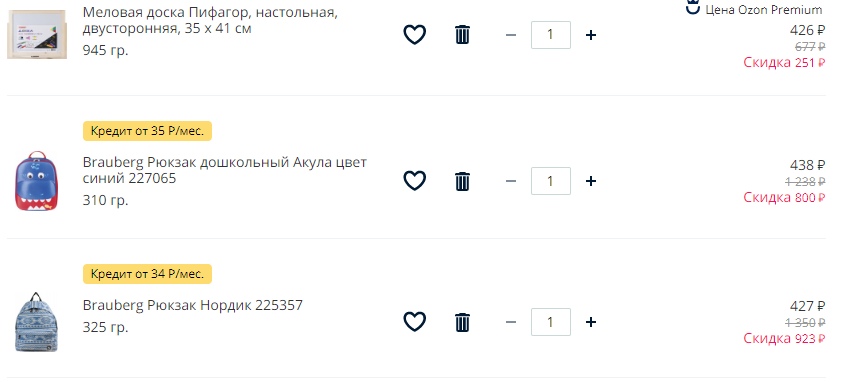This screenshot has height=382, width=846.
Task: Open Brauberg Рюкзак Нордик 225357 link
Action: coord(193,305)
